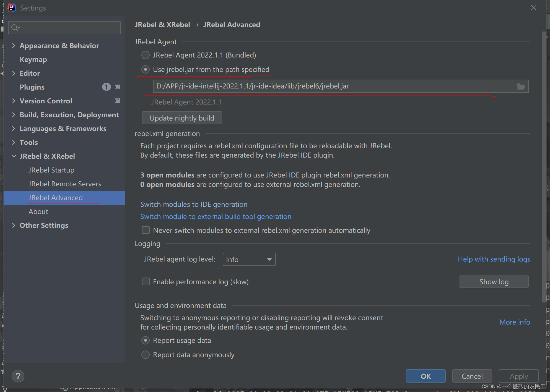Click Update nightly build button
This screenshot has height=392, width=550.
coord(182,118)
